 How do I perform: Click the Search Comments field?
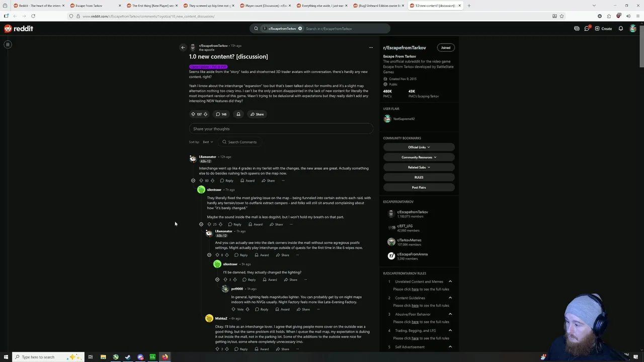click(x=239, y=142)
